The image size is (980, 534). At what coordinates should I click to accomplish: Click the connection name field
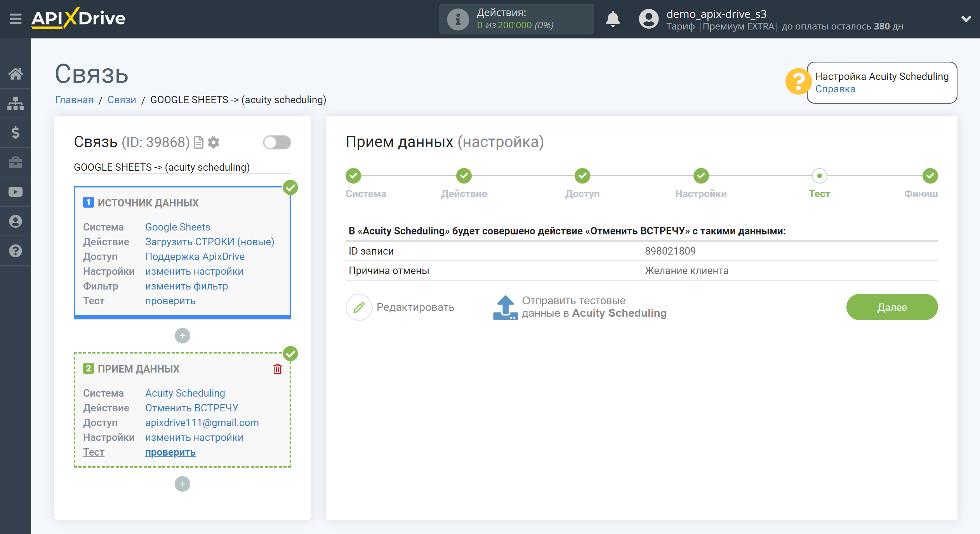[x=182, y=167]
